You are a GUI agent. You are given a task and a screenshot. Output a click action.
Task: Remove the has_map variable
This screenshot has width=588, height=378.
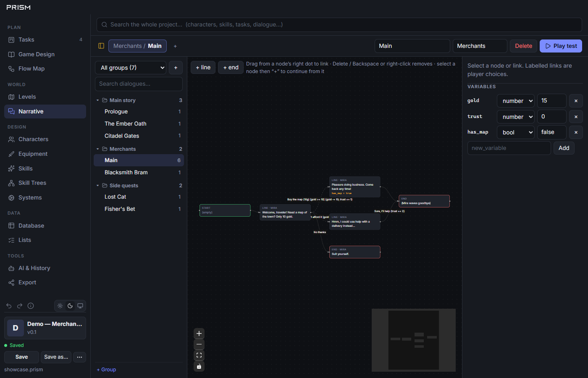(576, 132)
